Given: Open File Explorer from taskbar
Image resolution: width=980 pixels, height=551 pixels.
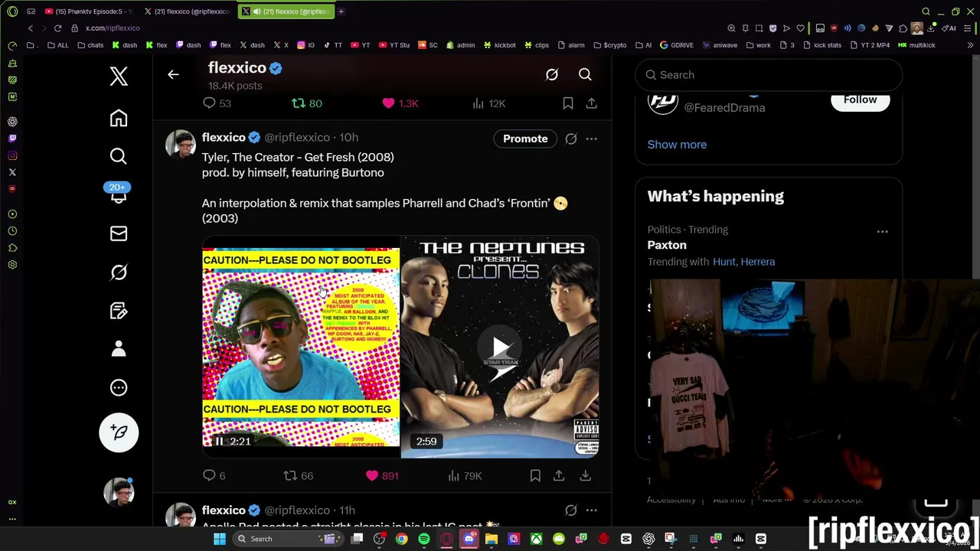Looking at the screenshot, I should [492, 539].
